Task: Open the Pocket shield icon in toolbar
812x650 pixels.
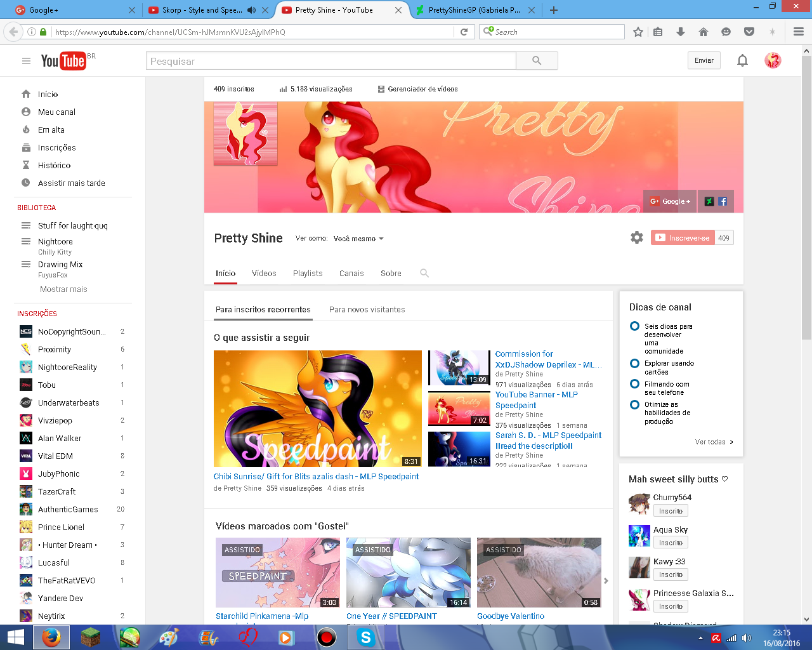Action: [x=749, y=32]
